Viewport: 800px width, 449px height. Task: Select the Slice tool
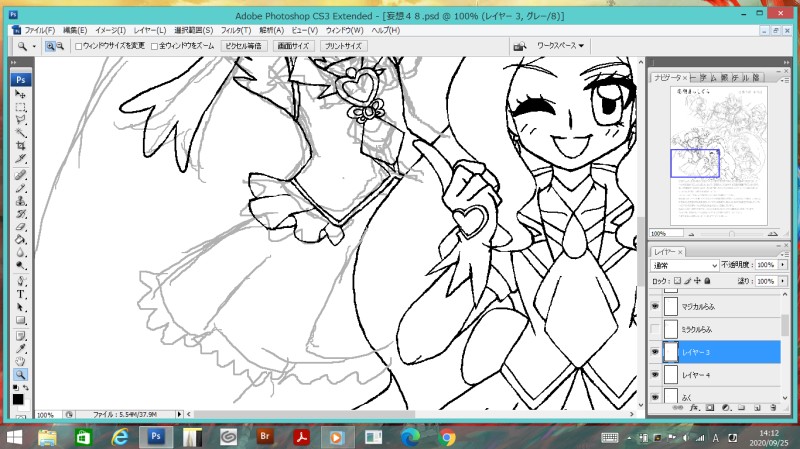20,159
